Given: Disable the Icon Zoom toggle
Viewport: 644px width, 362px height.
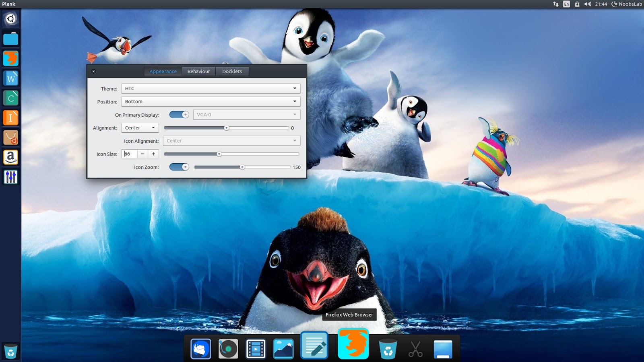Looking at the screenshot, I should coord(179,167).
